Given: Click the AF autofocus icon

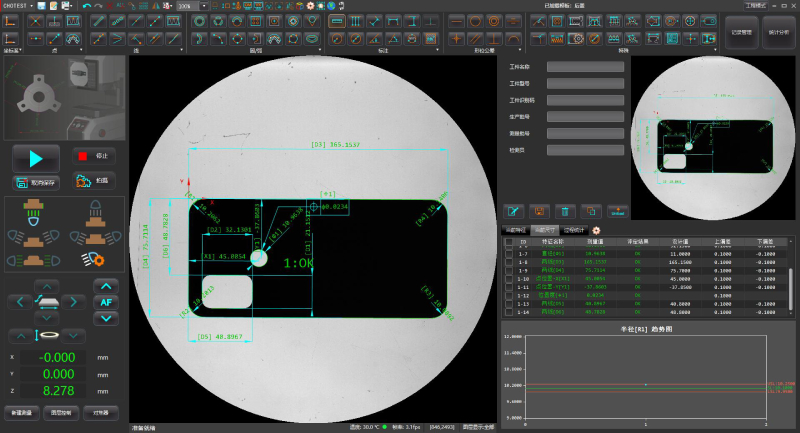Looking at the screenshot, I should click(x=106, y=302).
